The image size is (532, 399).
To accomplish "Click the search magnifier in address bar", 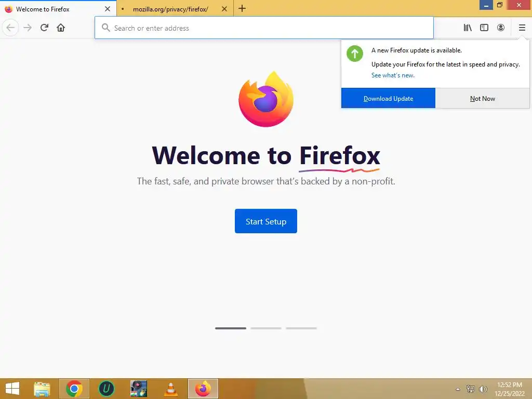I will point(106,28).
